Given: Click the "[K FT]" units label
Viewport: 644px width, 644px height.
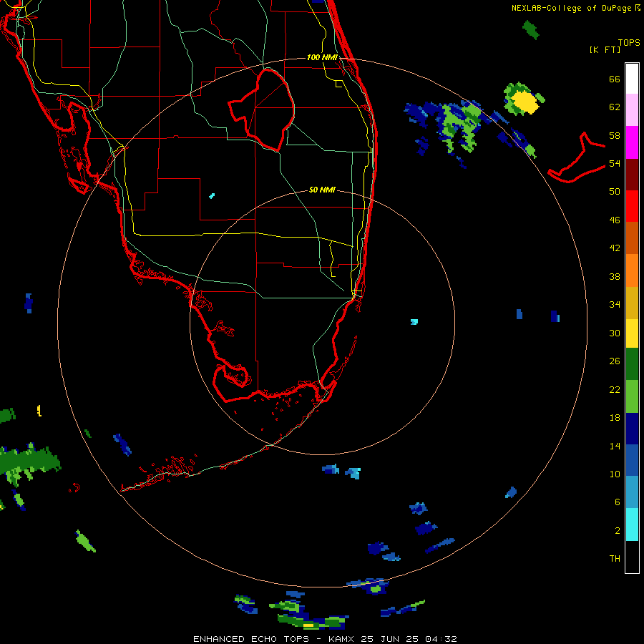Looking at the screenshot, I should click(605, 49).
